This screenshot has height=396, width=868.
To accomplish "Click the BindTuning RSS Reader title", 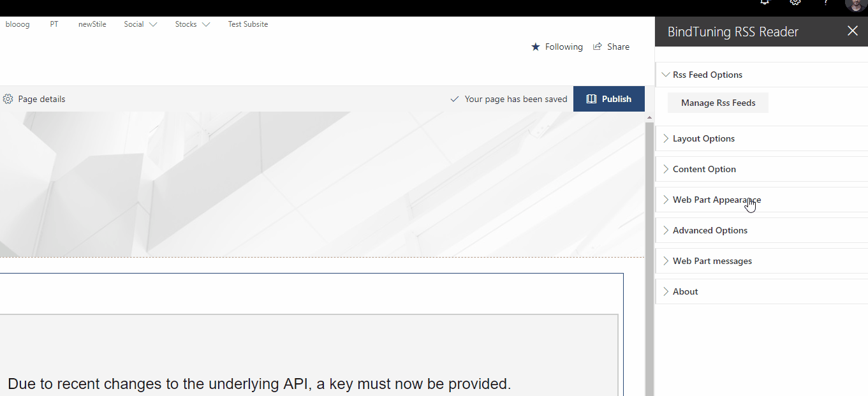I will 733,32.
